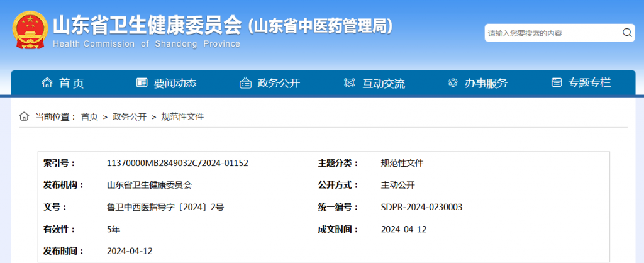
Task: Click the 当前位置 label
Action: 55,117
